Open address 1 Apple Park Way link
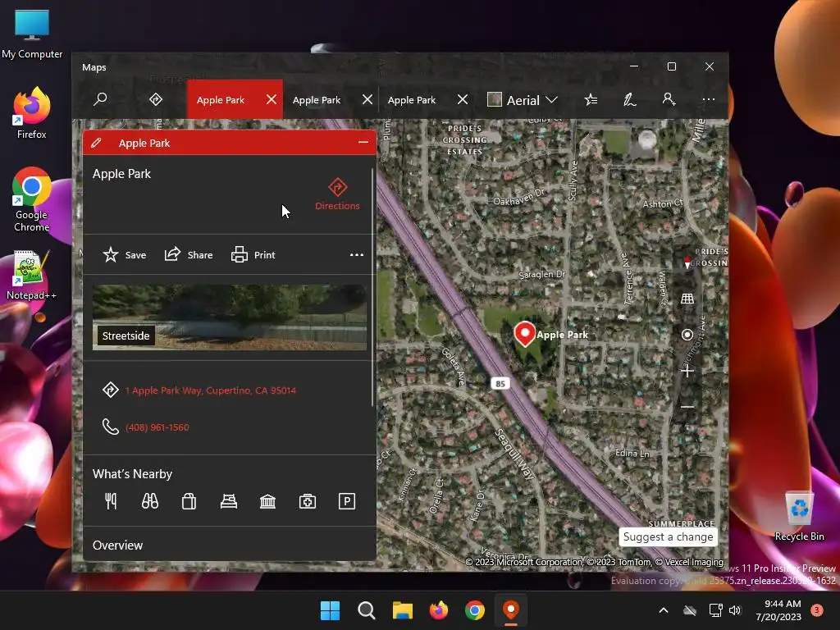Screen dimensions: 840x630 coord(211,390)
